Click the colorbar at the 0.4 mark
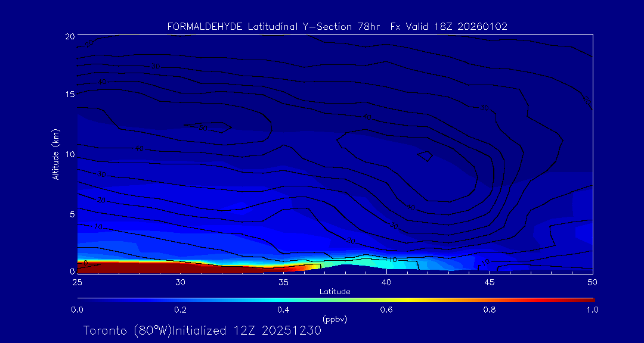The height and width of the screenshot is (343, 644). pyautogui.click(x=284, y=299)
